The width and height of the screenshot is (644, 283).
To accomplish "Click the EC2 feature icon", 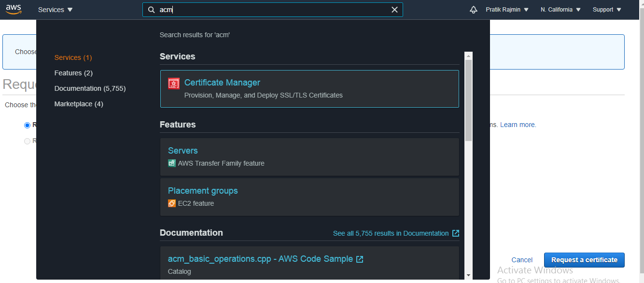I will pyautogui.click(x=172, y=203).
